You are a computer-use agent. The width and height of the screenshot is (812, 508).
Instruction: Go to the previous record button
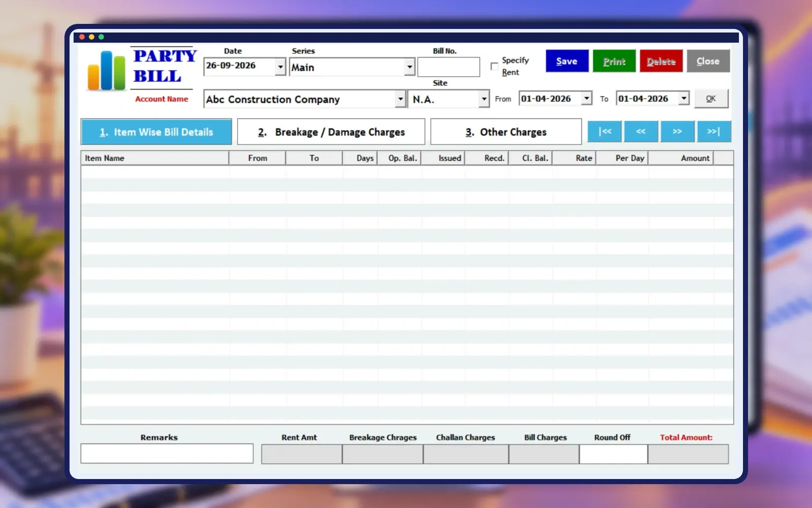click(641, 132)
